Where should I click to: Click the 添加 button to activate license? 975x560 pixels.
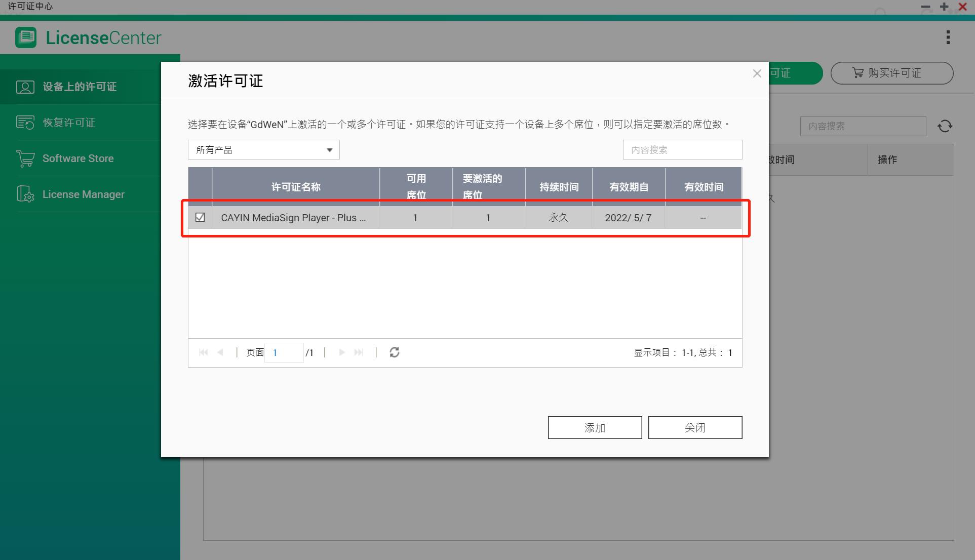(595, 427)
